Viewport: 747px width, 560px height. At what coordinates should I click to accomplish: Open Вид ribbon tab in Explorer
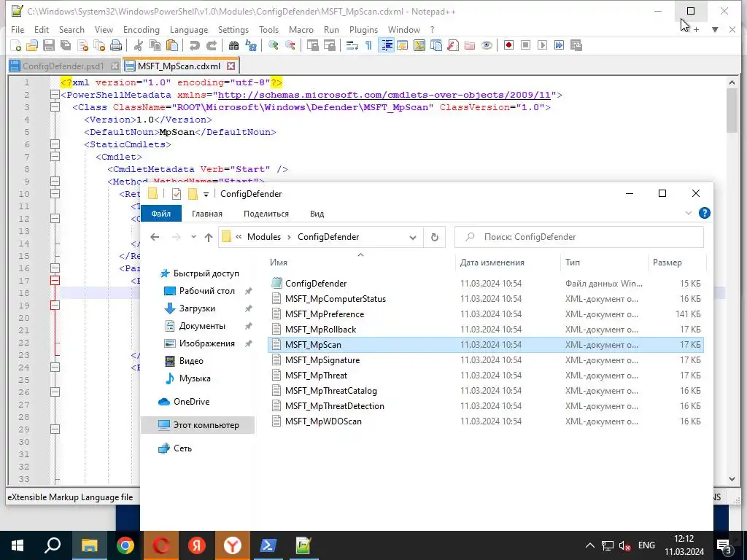pyautogui.click(x=317, y=214)
